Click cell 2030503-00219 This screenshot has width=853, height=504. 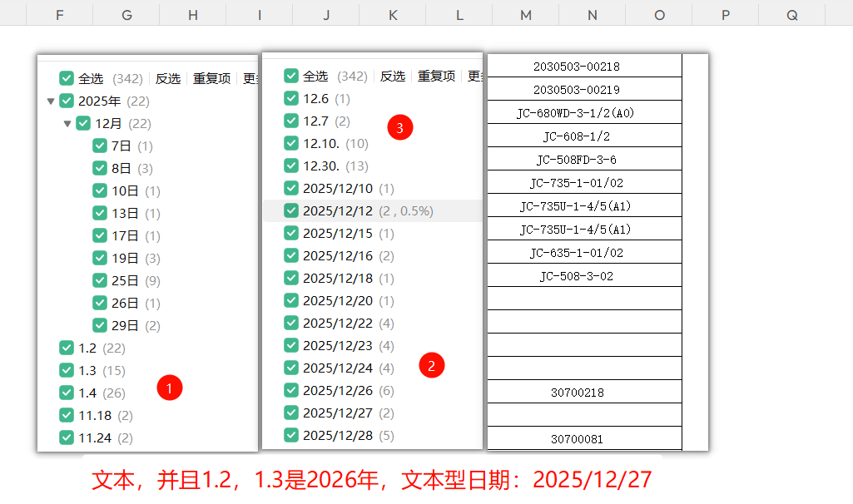584,89
